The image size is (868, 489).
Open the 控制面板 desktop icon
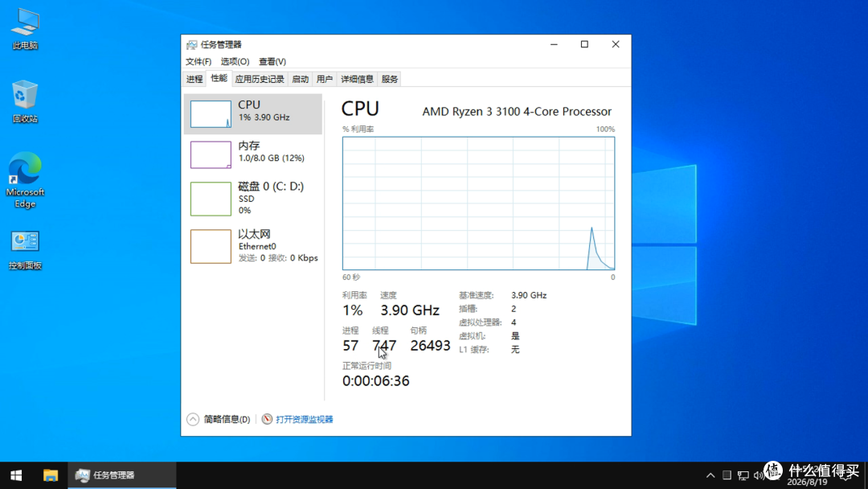point(25,250)
